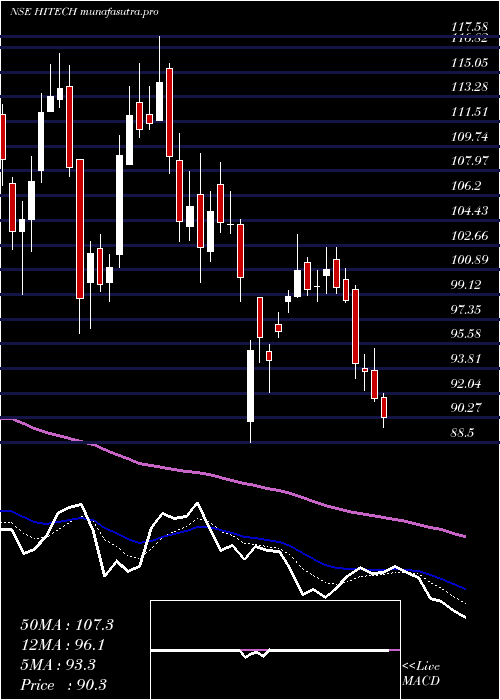Click the NSE HITECH munafasutra.pro title text
500x700 pixels.
[84, 12]
